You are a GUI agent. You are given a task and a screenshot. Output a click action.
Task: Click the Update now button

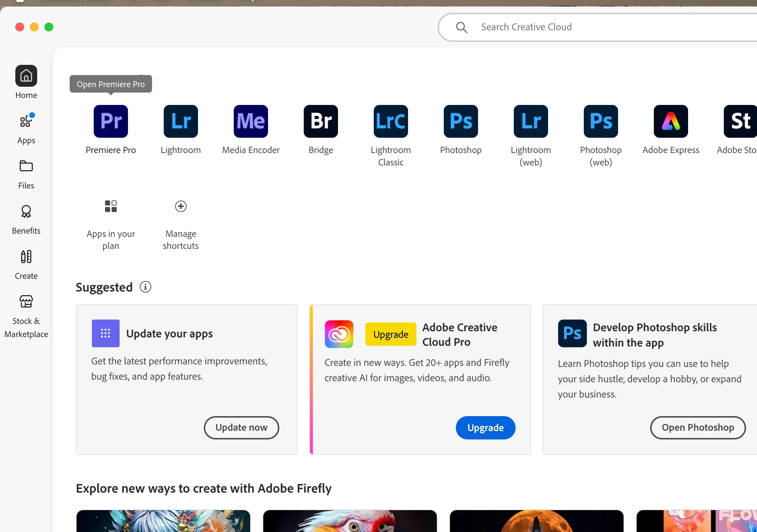241,427
